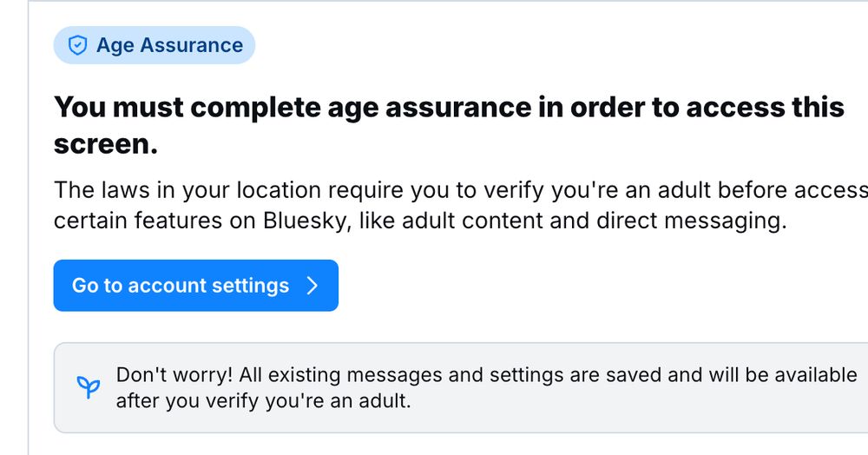The width and height of the screenshot is (868, 455).
Task: Click the phrase "certain features" in the description
Action: [138, 221]
